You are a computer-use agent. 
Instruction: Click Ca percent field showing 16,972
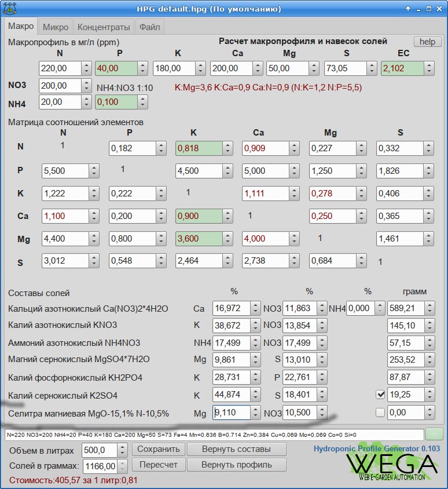pyautogui.click(x=232, y=308)
